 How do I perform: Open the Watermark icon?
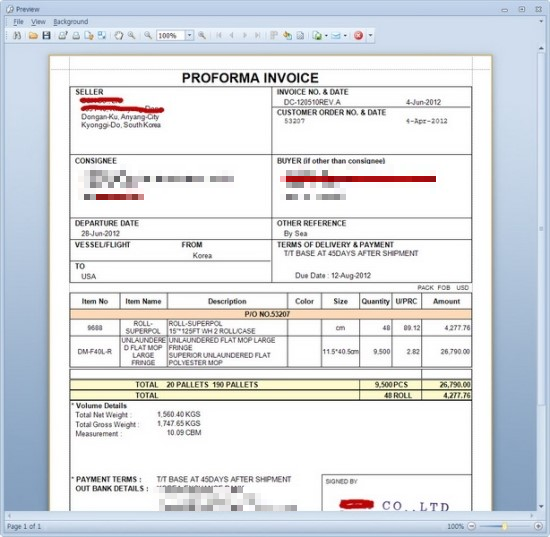tap(300, 35)
